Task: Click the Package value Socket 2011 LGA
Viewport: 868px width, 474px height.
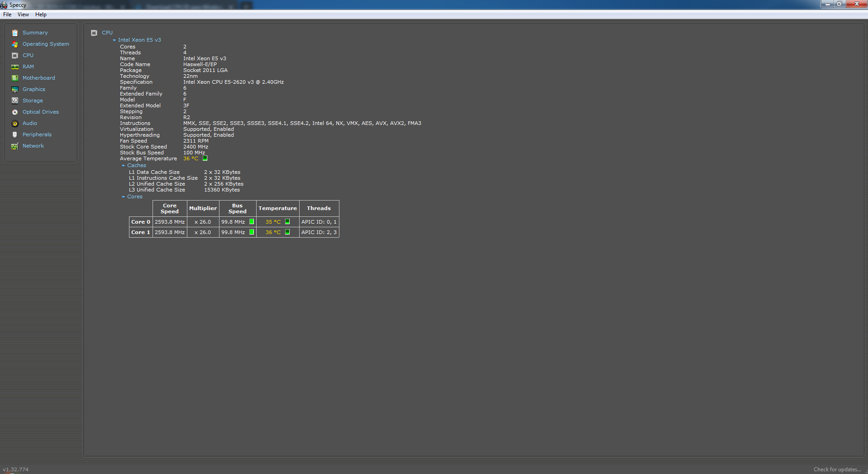Action: (x=205, y=70)
